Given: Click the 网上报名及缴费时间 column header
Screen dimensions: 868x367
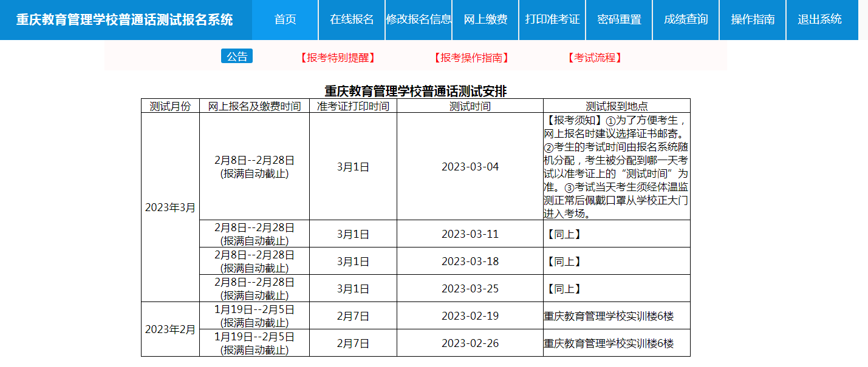Looking at the screenshot, I should (x=255, y=106).
